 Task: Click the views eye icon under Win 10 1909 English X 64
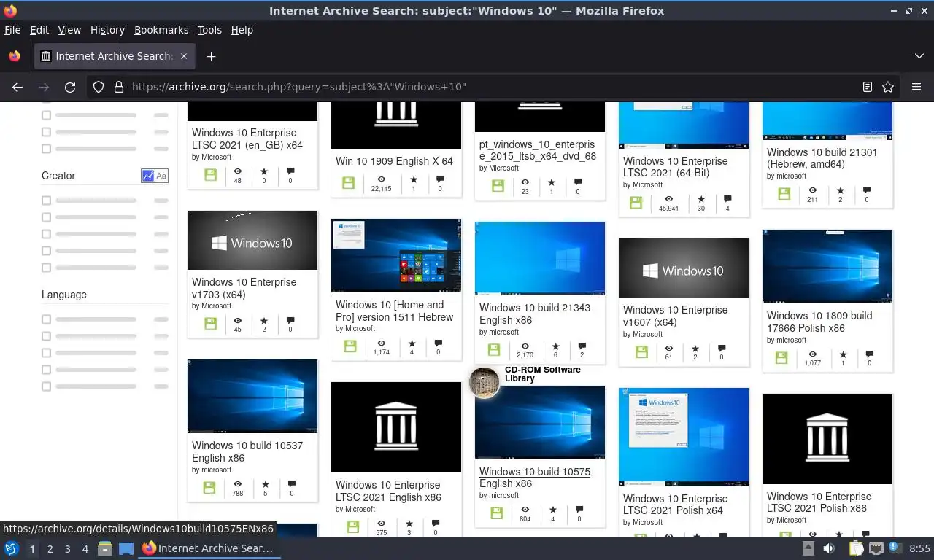(x=381, y=179)
